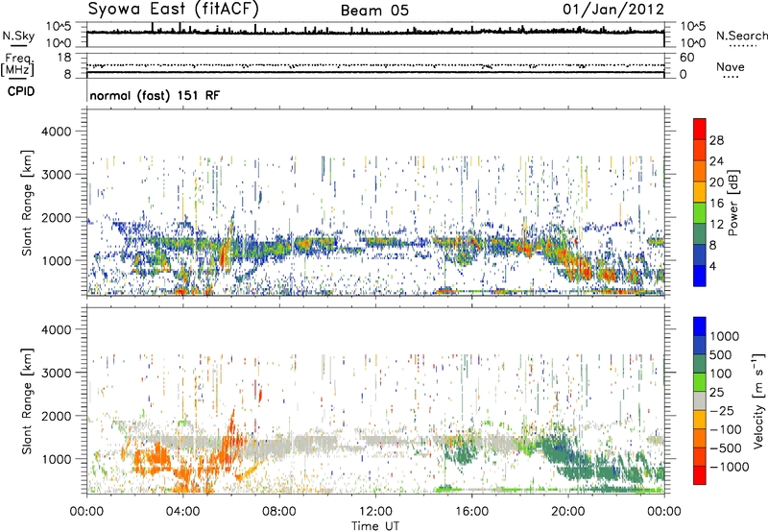This screenshot has height=532, width=768.
Task: Click the "20" label on Power color bar
Action: point(716,182)
